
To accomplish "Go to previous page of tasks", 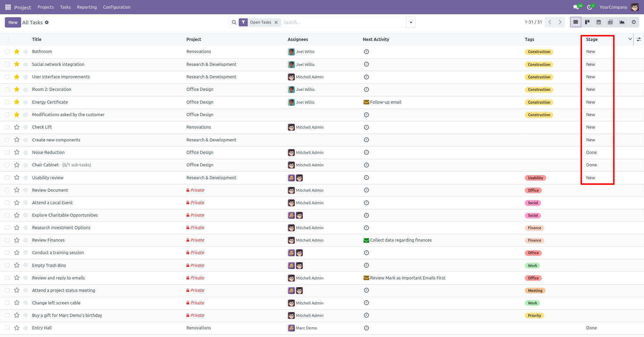I will (x=550, y=22).
